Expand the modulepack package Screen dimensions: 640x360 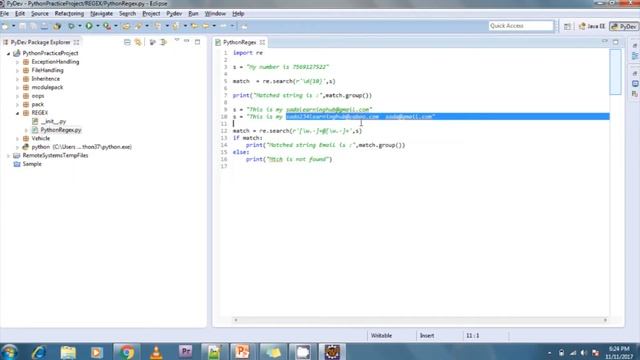[x=17, y=88]
